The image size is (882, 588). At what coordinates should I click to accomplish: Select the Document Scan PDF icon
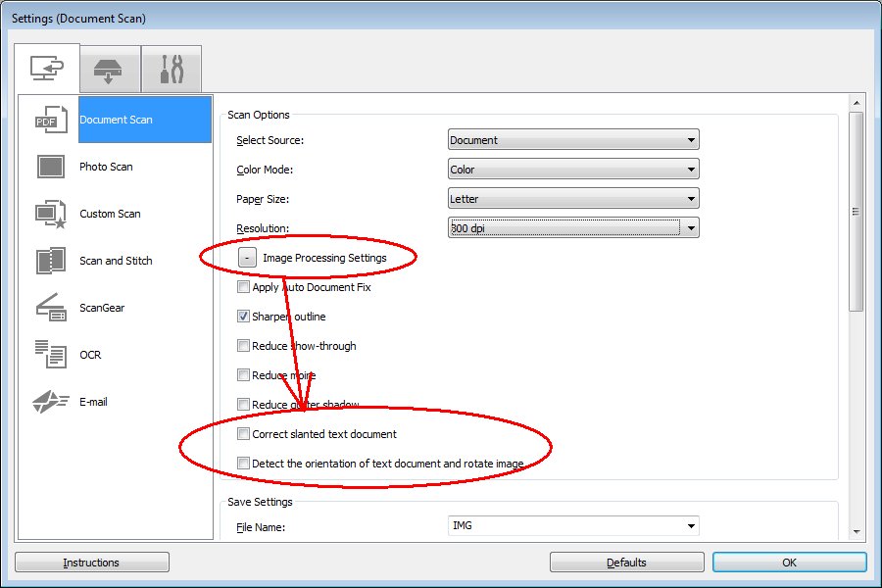tap(49, 120)
